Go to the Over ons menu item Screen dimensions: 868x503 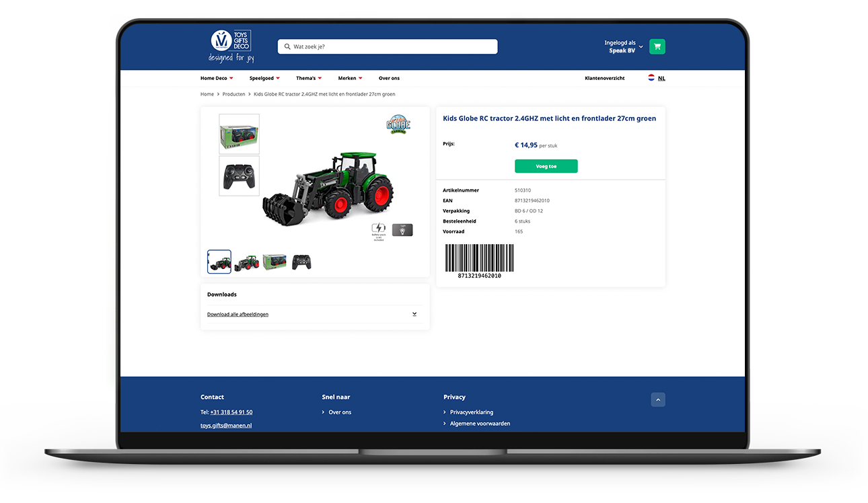click(x=389, y=78)
